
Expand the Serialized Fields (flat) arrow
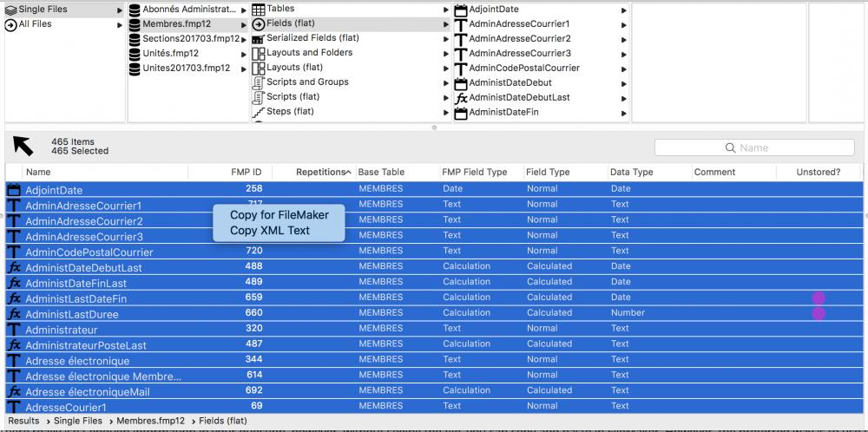pyautogui.click(x=446, y=39)
